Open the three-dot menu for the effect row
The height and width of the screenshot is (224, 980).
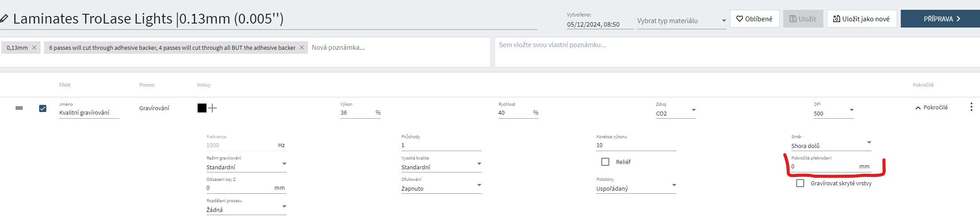(971, 107)
